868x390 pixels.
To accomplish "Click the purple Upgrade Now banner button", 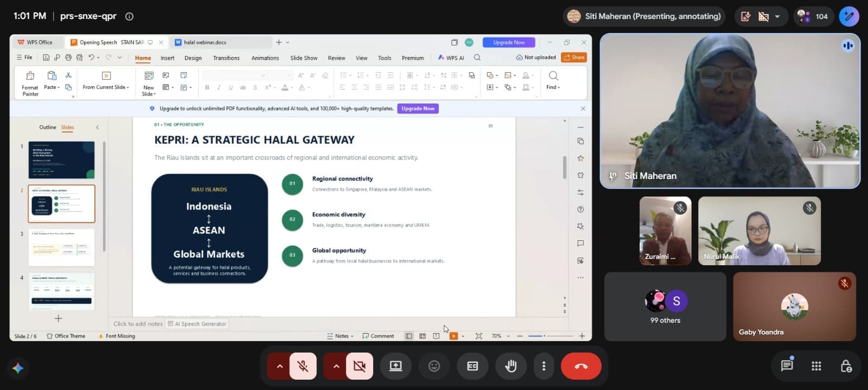I will pos(418,108).
